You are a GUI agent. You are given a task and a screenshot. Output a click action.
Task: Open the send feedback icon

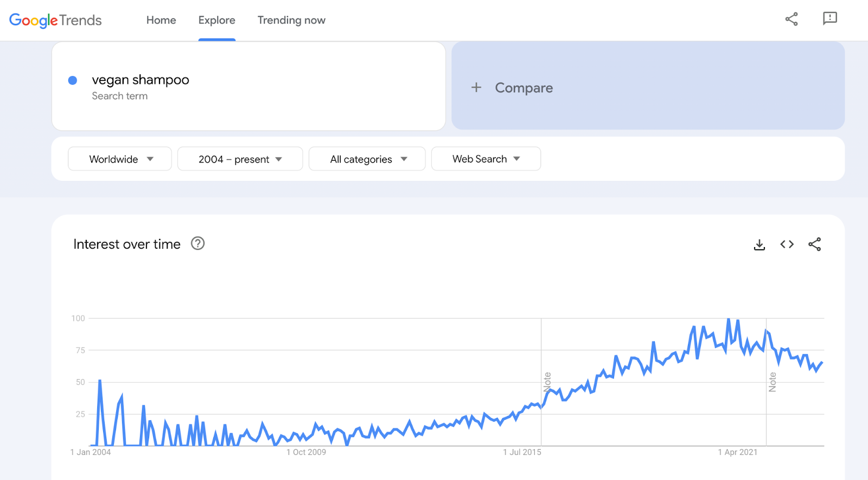tap(829, 19)
